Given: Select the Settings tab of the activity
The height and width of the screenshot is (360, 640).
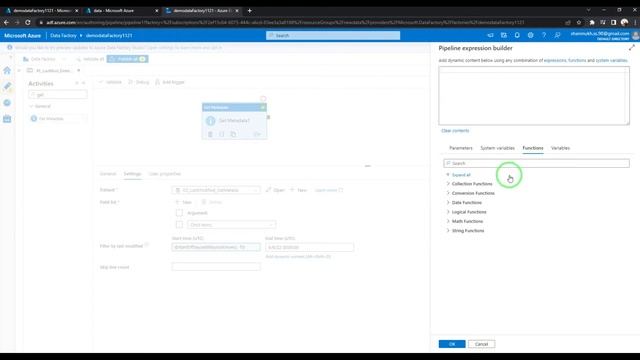Looking at the screenshot, I should point(132,174).
